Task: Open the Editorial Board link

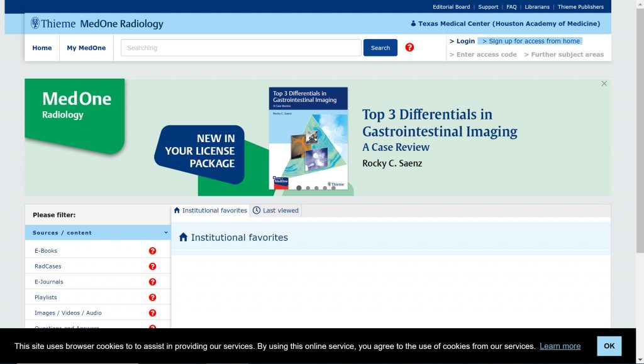Action: (452, 7)
